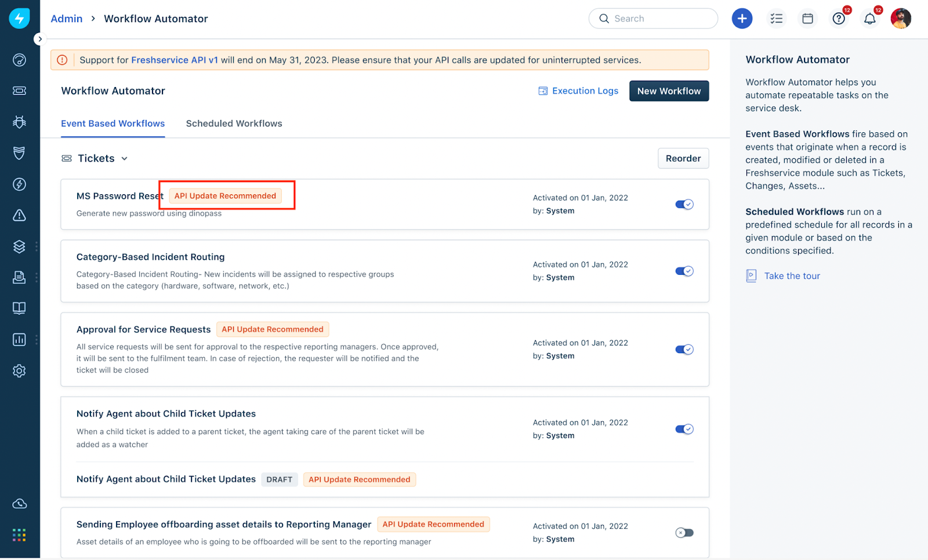Screen dimensions: 928x560
Task: Open the Changes shield icon in sidebar
Action: [19, 153]
